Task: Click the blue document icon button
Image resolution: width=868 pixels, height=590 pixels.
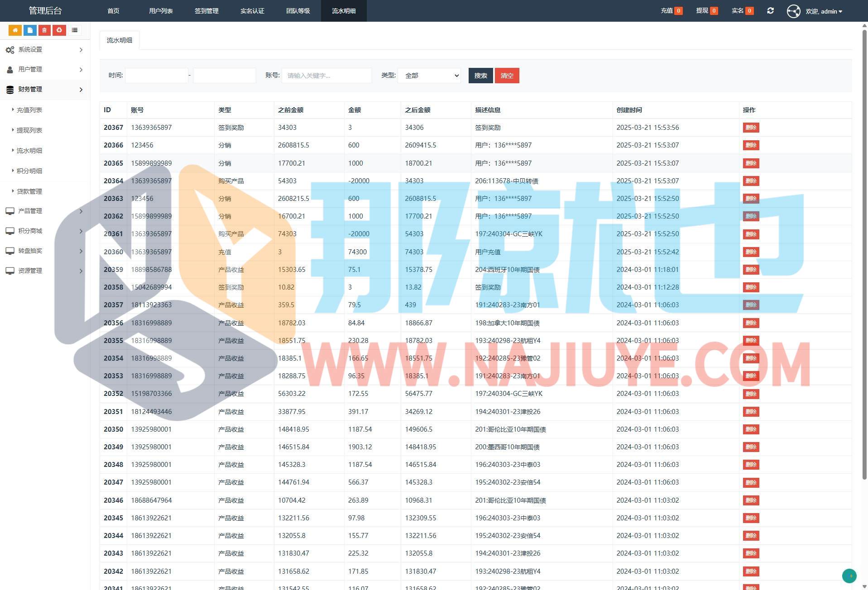Action: tap(30, 30)
